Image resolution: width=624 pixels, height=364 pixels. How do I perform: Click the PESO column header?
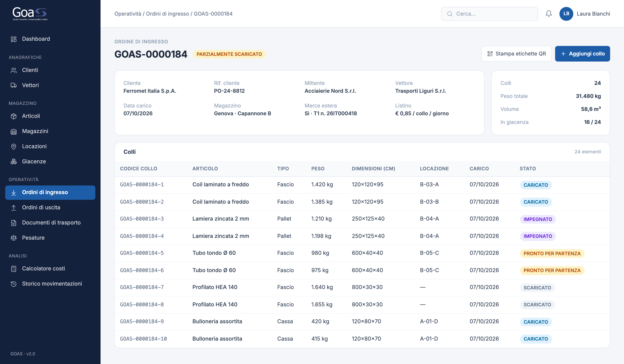pyautogui.click(x=318, y=169)
